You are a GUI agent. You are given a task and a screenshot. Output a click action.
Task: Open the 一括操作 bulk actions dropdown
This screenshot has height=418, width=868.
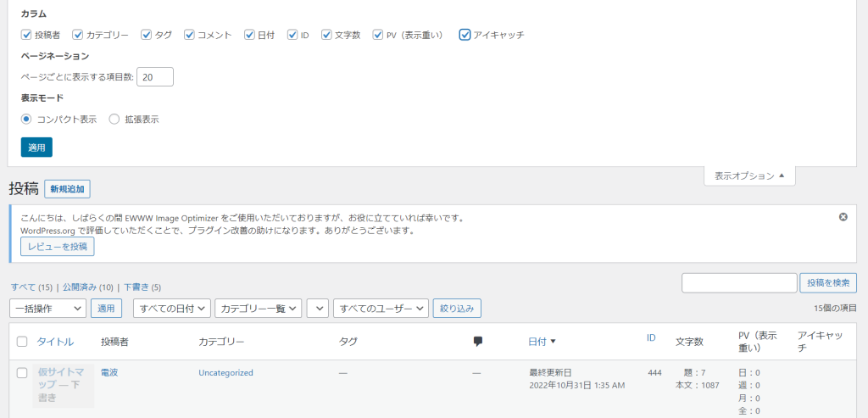(x=47, y=309)
